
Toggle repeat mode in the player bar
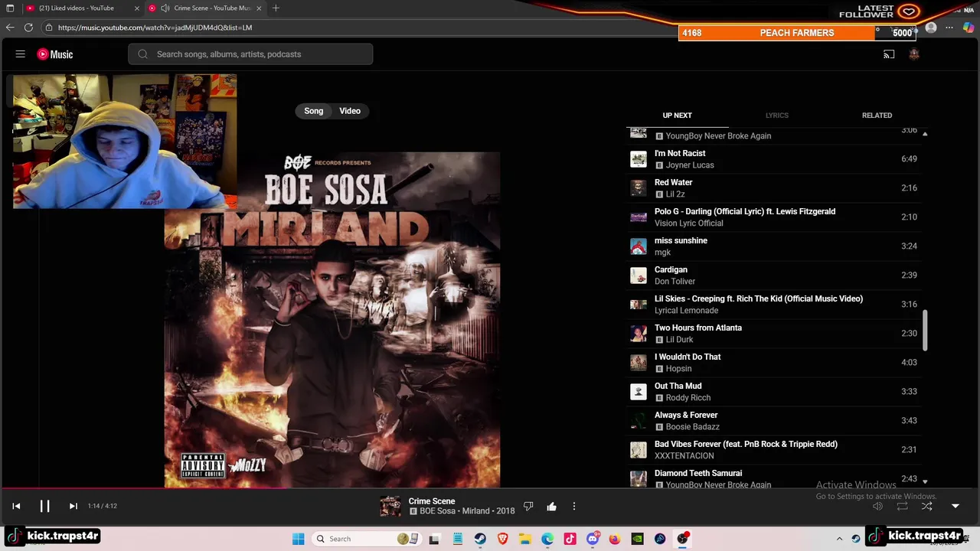[x=902, y=506]
